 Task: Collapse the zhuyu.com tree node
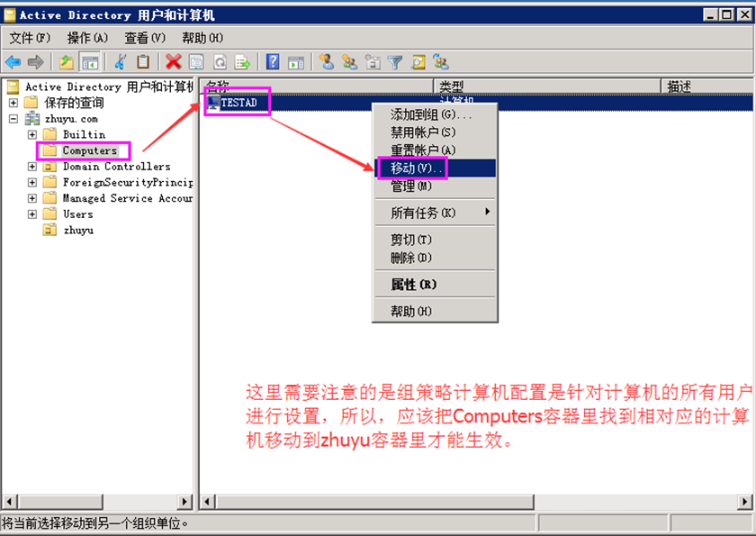[x=13, y=118]
